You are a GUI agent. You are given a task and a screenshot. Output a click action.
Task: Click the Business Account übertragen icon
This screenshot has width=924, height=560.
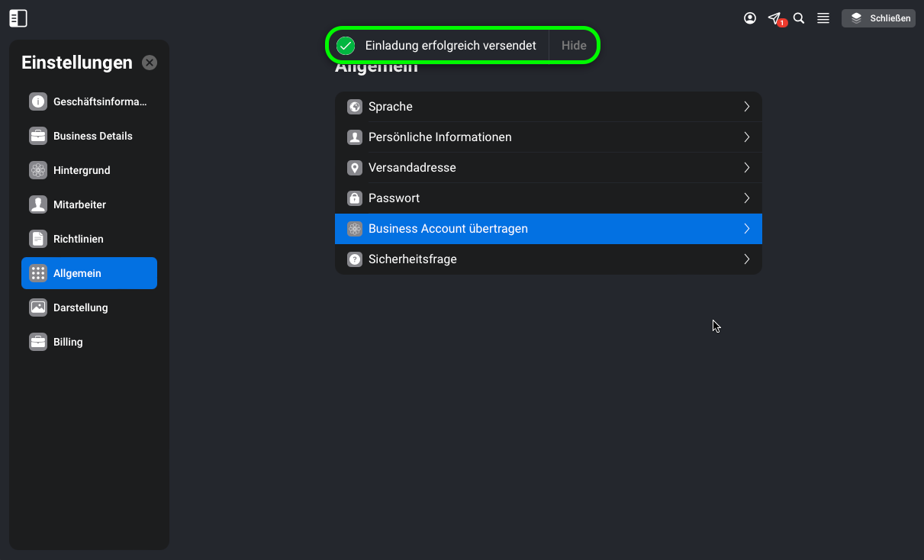coord(354,229)
